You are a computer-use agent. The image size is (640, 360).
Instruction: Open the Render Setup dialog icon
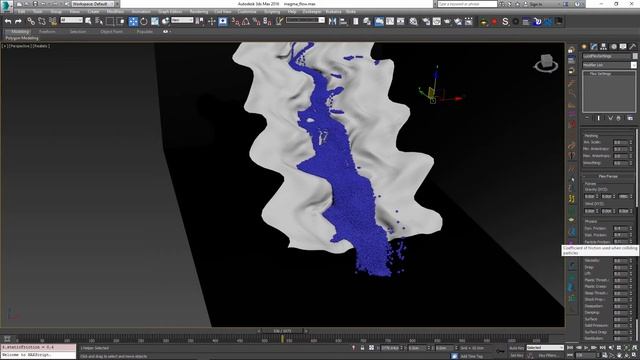tap(427, 21)
